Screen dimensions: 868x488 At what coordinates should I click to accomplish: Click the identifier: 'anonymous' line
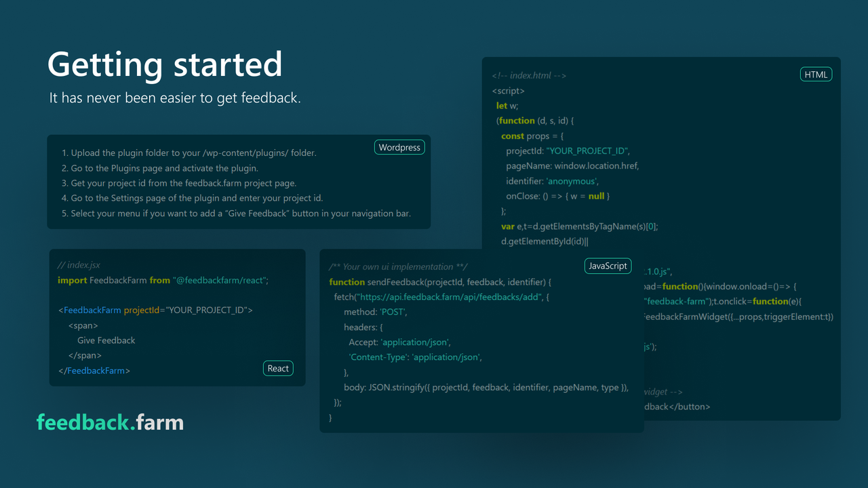click(x=552, y=181)
